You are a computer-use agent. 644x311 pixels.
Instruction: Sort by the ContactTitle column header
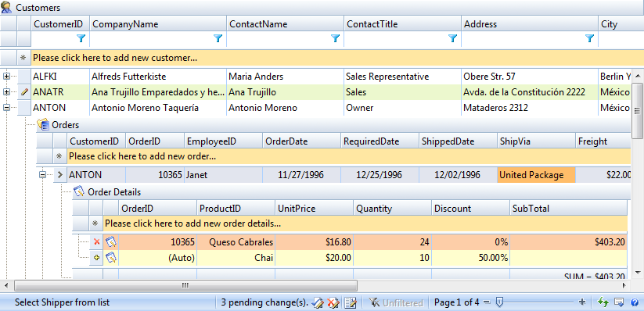[402, 23]
